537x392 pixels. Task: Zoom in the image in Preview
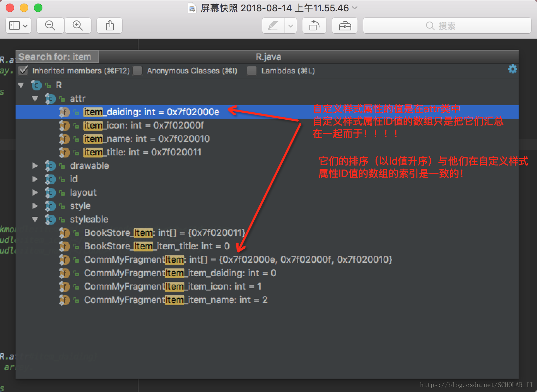click(x=78, y=26)
